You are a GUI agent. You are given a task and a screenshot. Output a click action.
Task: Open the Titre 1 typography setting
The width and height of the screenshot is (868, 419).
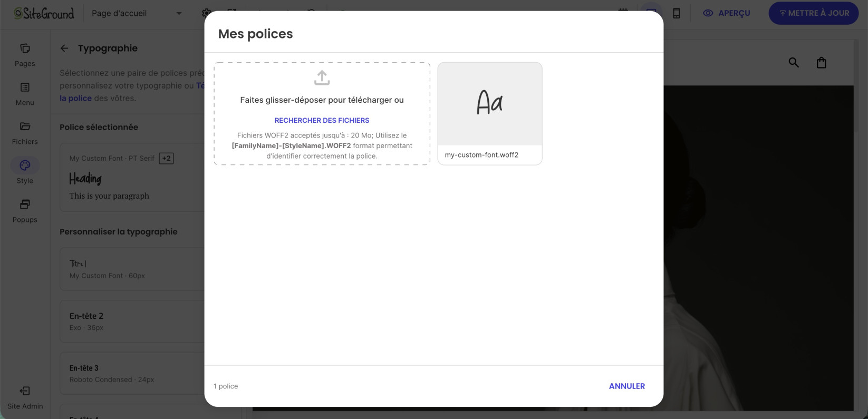coord(132,269)
